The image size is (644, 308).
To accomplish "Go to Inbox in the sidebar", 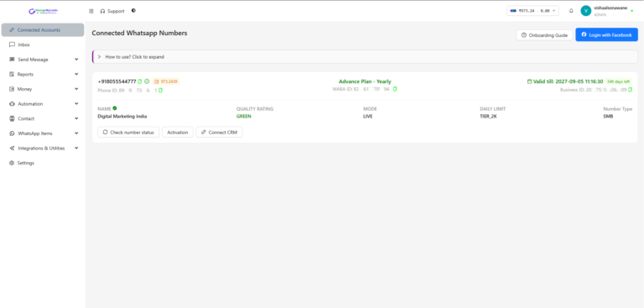I will tap(43, 44).
